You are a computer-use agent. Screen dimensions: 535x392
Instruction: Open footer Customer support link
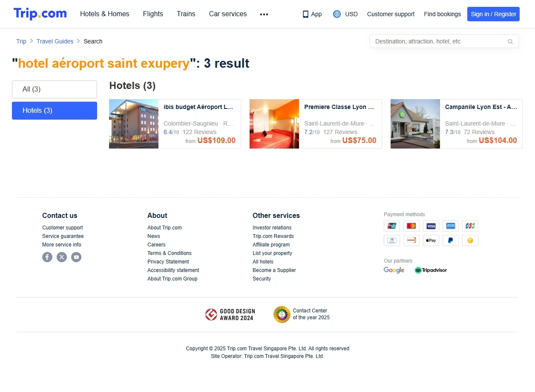[x=63, y=228]
